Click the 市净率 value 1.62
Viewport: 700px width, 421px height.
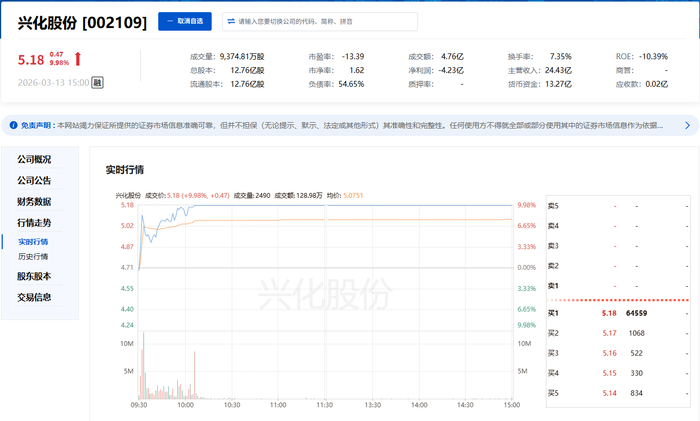[357, 71]
